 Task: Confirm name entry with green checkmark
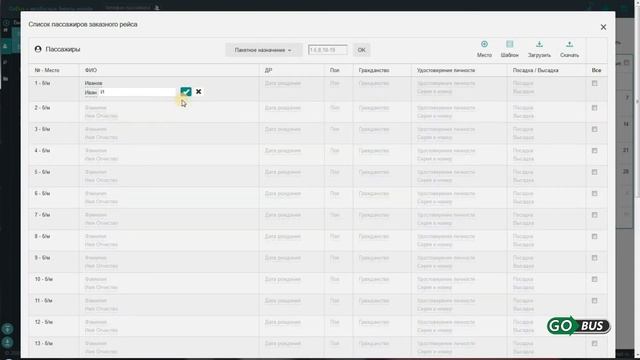point(186,92)
